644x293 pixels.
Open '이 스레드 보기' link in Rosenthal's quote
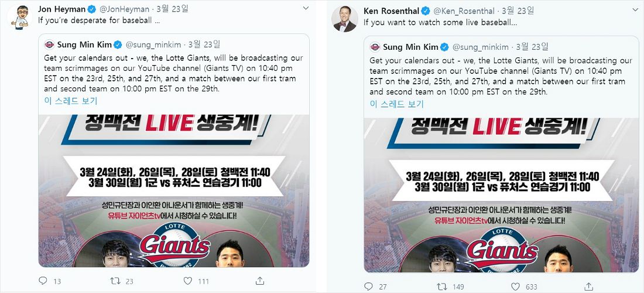396,104
